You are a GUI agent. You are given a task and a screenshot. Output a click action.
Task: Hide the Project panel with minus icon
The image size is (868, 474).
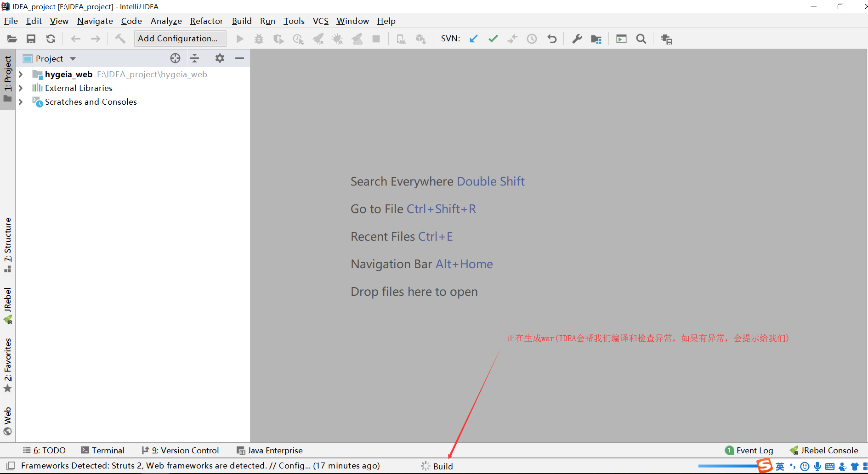coord(239,58)
